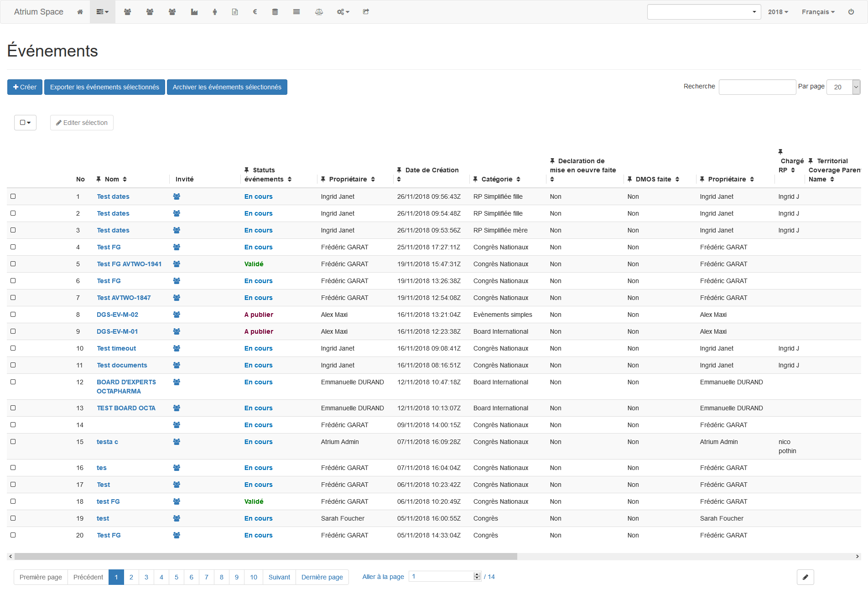This screenshot has height=594, width=868.
Task: Open the horizontal lines list icon in navbar
Action: tap(296, 12)
